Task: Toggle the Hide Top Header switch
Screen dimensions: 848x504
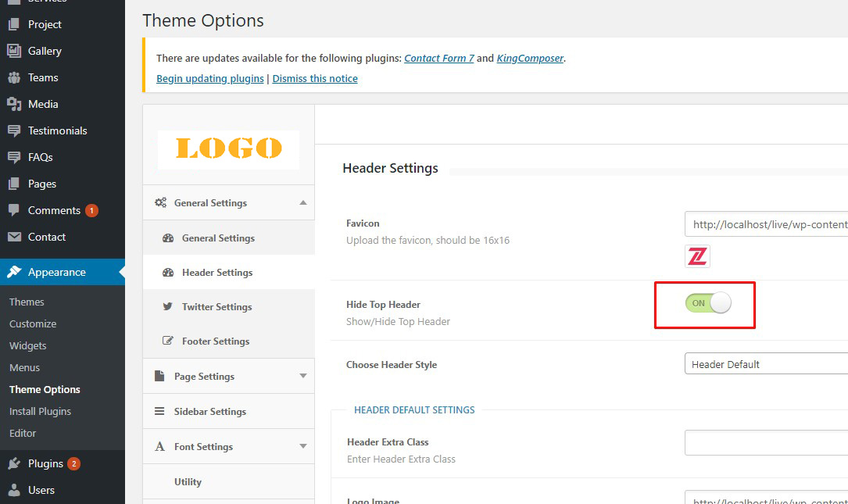Action: [708, 303]
